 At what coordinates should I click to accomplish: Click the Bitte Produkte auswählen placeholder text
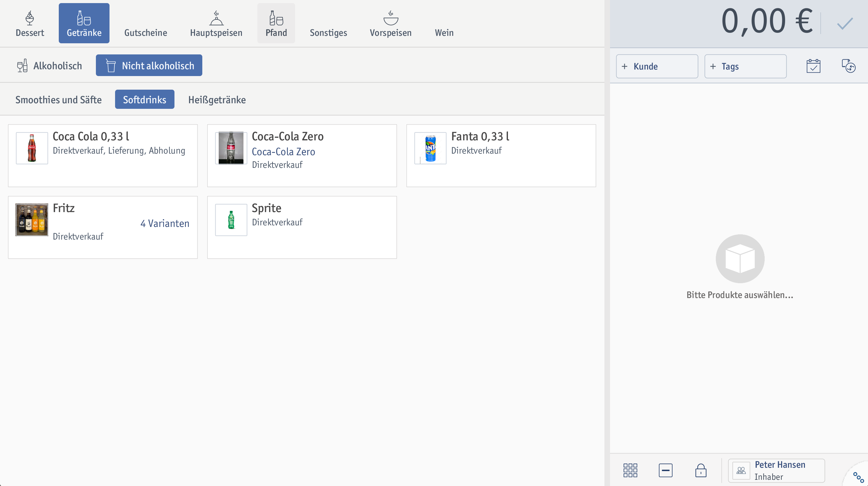(x=740, y=295)
